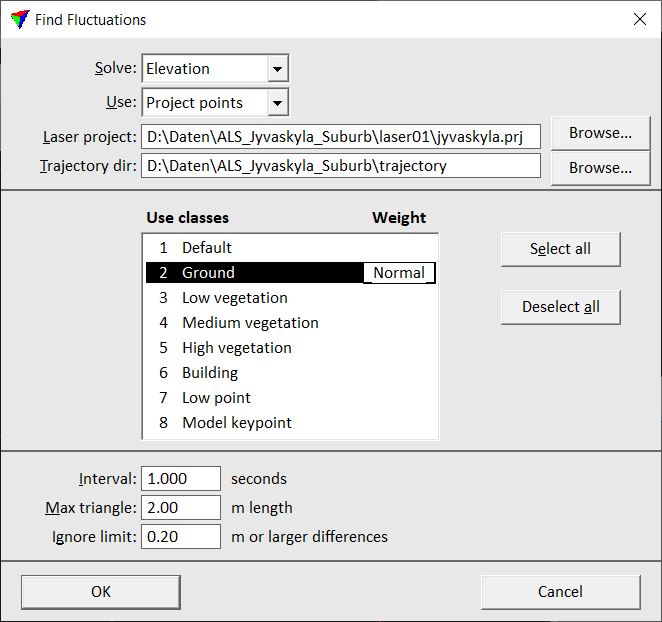Image resolution: width=662 pixels, height=622 pixels.
Task: Close the Find Fluctuations dialog
Action: pyautogui.click(x=639, y=19)
